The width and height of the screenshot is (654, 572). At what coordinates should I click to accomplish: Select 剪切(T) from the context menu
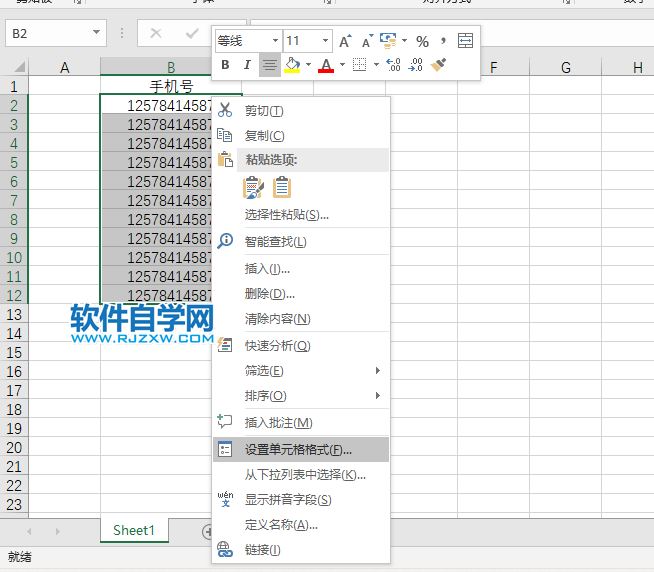click(x=264, y=111)
